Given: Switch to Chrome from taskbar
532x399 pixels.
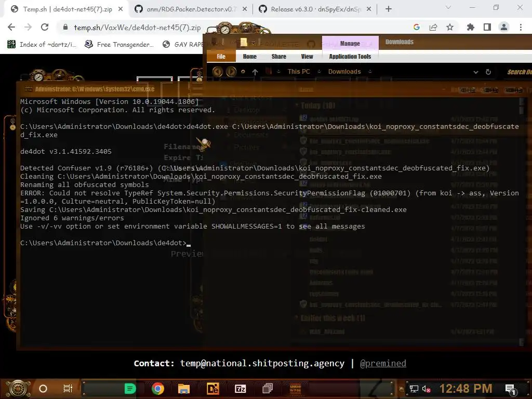Looking at the screenshot, I should click(x=158, y=389).
